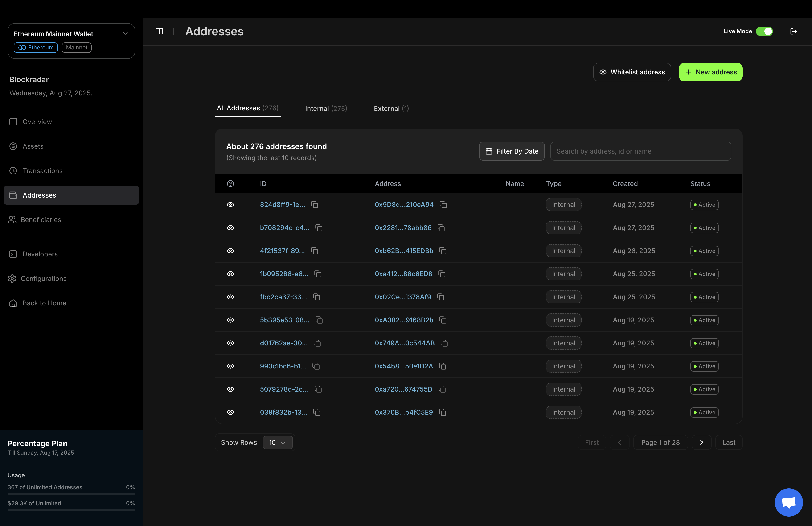Open the chat support bubble
The width and height of the screenshot is (812, 526).
pyautogui.click(x=788, y=502)
